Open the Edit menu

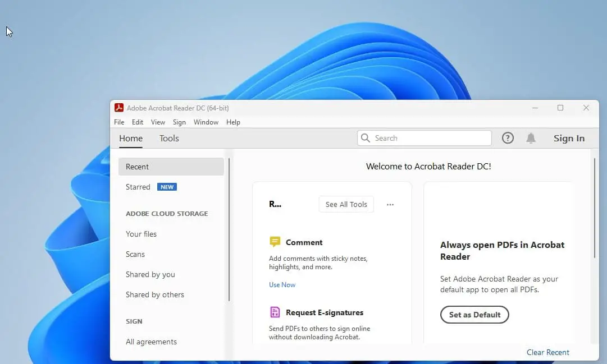[x=138, y=122]
